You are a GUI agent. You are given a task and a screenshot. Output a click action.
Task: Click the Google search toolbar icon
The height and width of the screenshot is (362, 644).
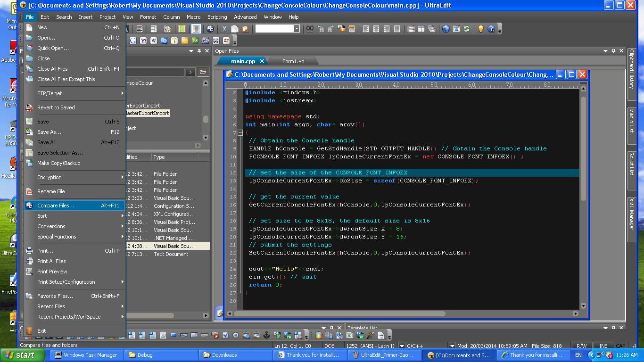click(x=133, y=41)
